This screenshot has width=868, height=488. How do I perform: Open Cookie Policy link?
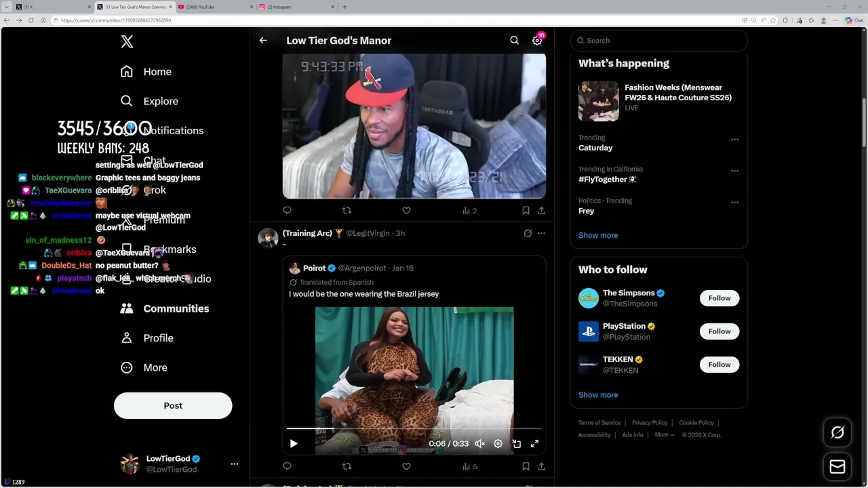click(x=696, y=423)
